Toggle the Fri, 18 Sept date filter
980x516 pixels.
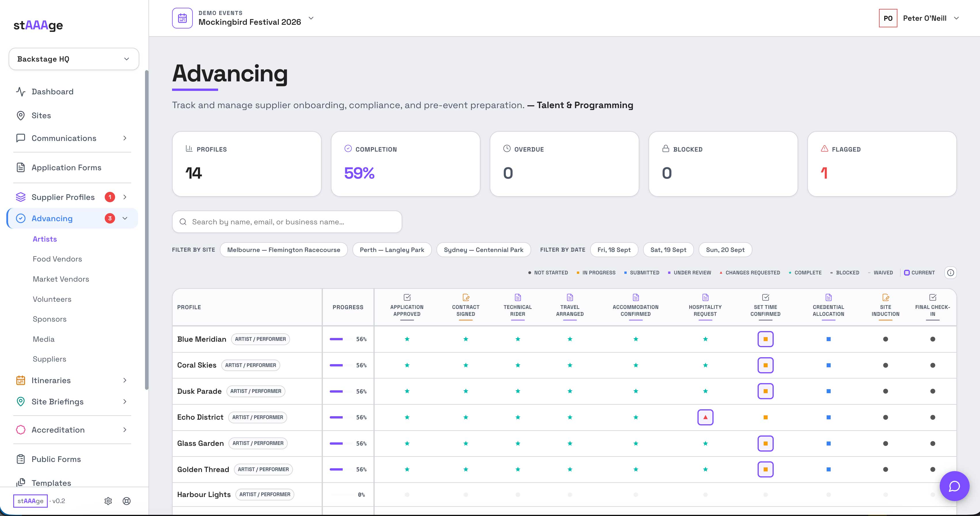click(x=614, y=250)
